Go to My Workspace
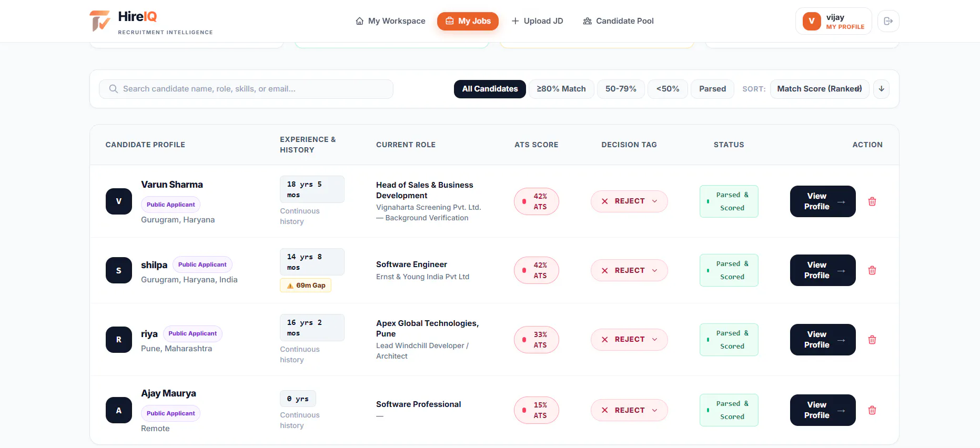Viewport: 980px width, 448px height. tap(390, 21)
